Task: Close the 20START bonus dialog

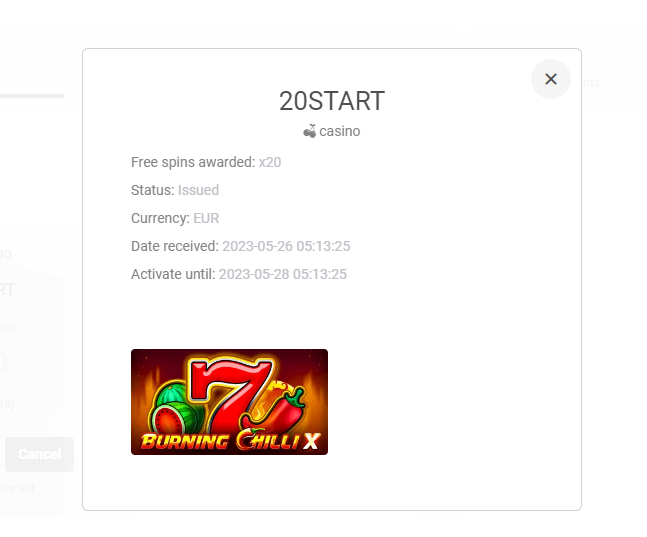Action: 550,79
